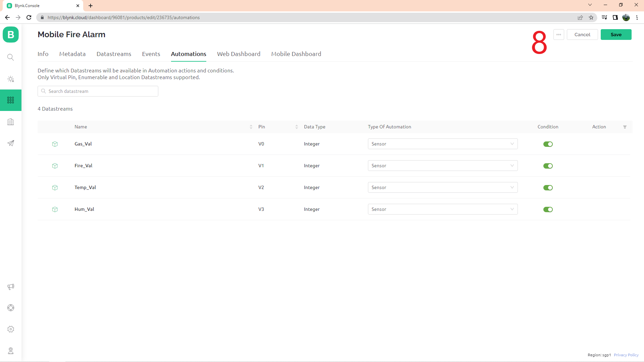Viewport: 644px width, 362px height.
Task: Open the Templates grid icon in sidebar
Action: click(x=11, y=100)
